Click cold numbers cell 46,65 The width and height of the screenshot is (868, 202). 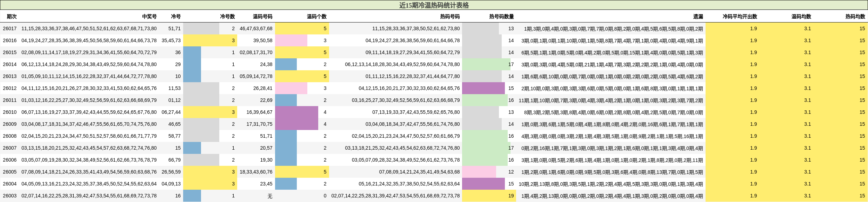[x=174, y=124]
